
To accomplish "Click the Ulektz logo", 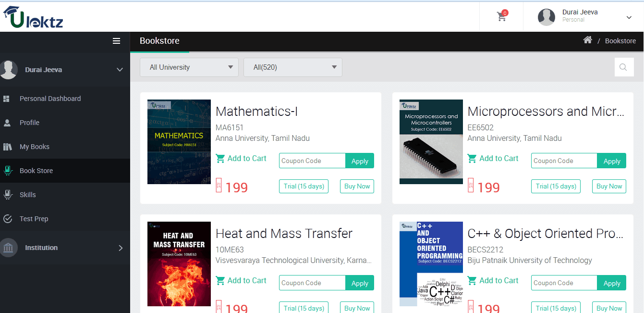I will coord(33,17).
